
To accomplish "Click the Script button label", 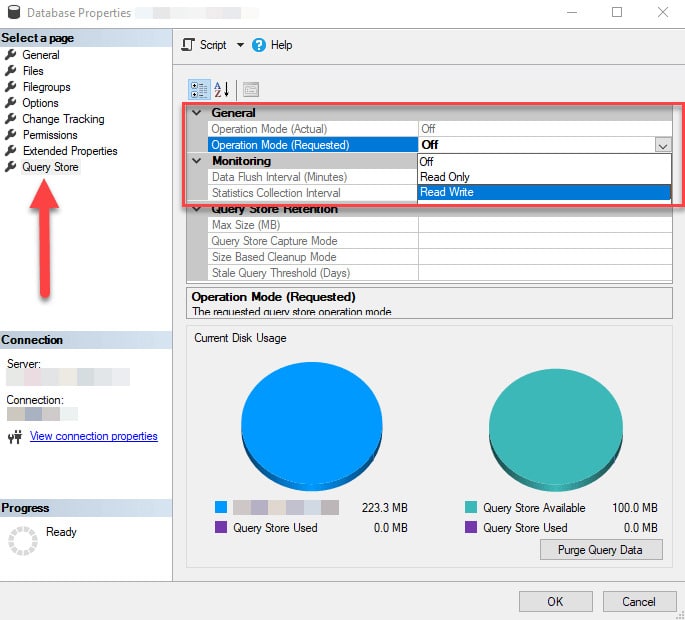I will (213, 45).
